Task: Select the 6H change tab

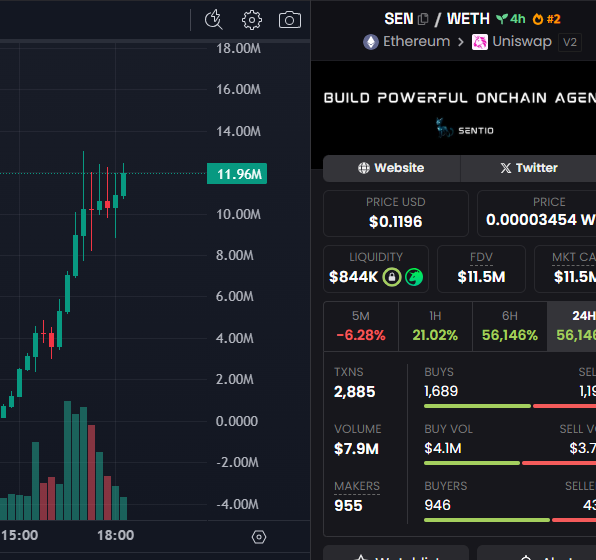Action: point(510,326)
